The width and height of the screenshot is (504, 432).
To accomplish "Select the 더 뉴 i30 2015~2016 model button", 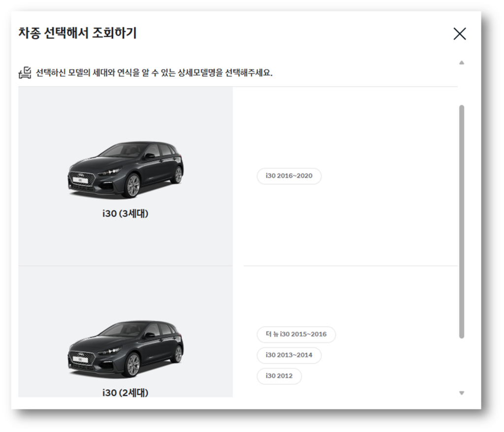I will click(x=295, y=335).
